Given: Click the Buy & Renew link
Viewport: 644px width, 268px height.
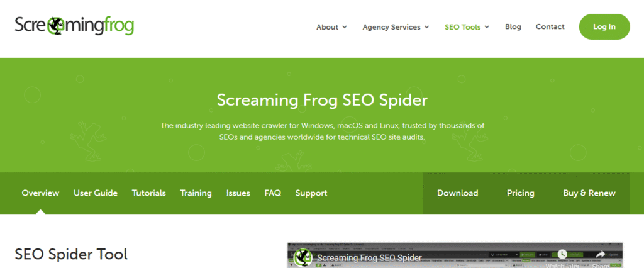Looking at the screenshot, I should click(x=589, y=193).
